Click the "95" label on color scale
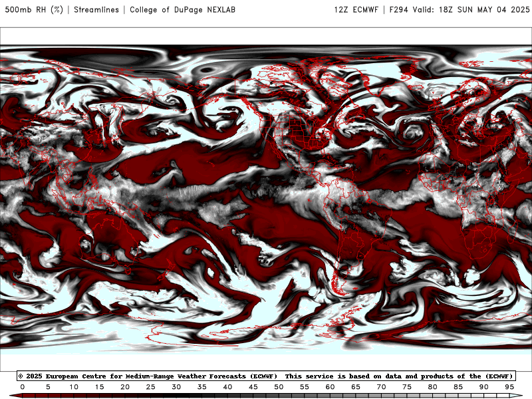This screenshot has height=399, width=532. (x=509, y=387)
